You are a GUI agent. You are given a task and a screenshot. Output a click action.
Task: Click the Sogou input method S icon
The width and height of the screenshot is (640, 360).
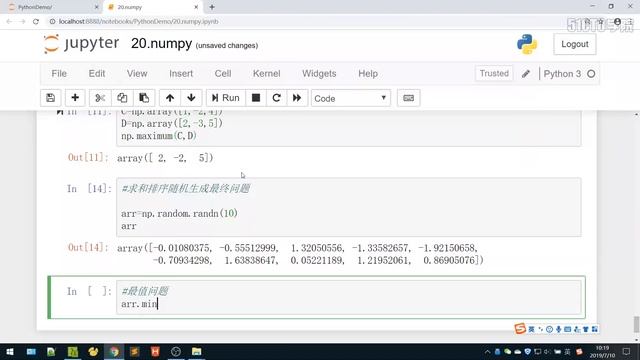point(520,329)
